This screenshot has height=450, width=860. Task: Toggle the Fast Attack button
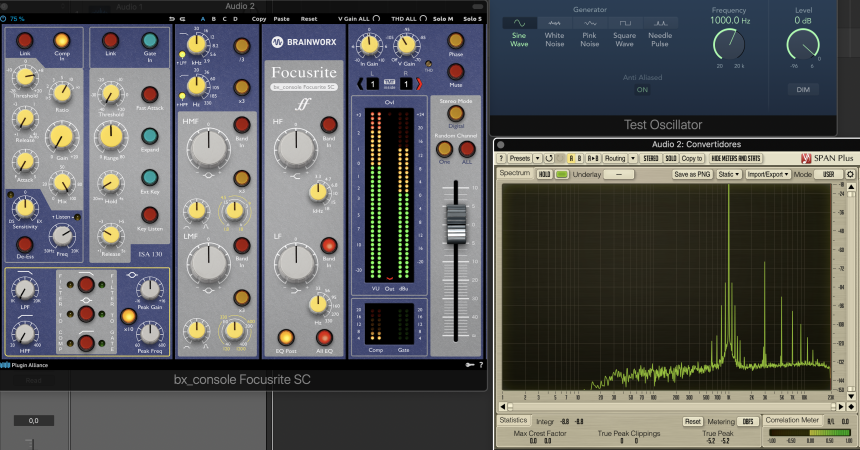tap(150, 94)
